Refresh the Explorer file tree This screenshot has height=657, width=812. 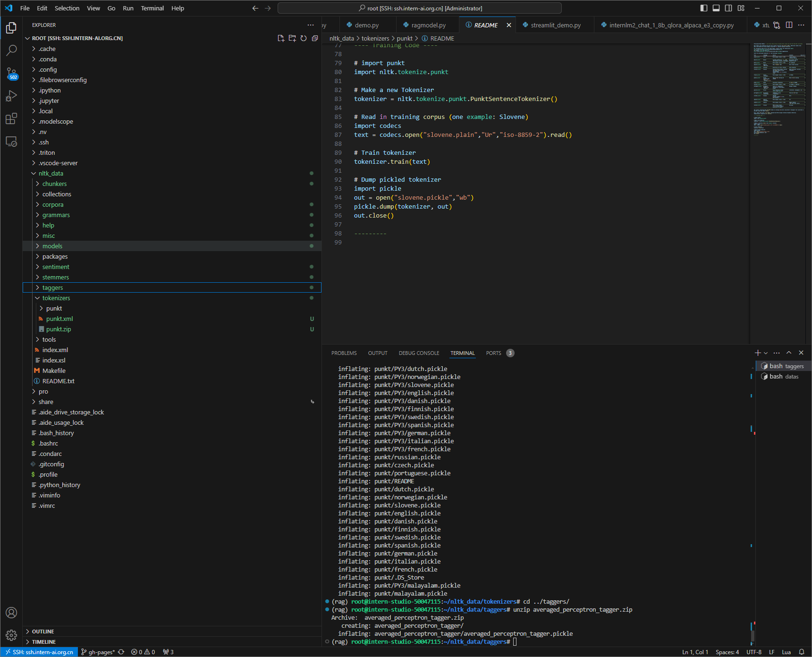304,38
